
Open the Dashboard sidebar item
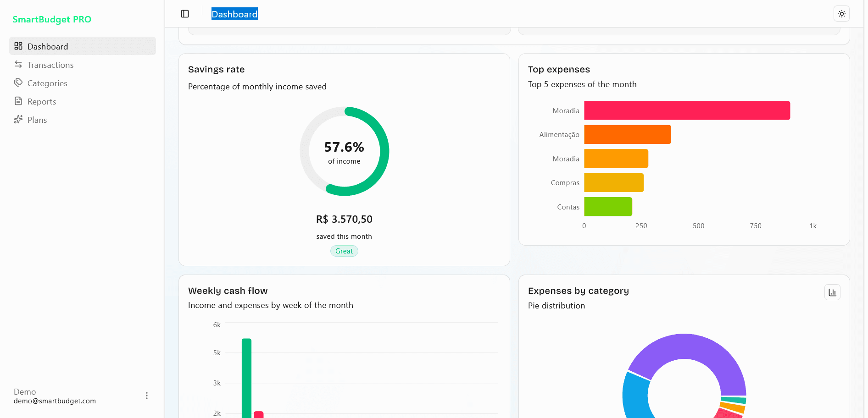pyautogui.click(x=83, y=46)
